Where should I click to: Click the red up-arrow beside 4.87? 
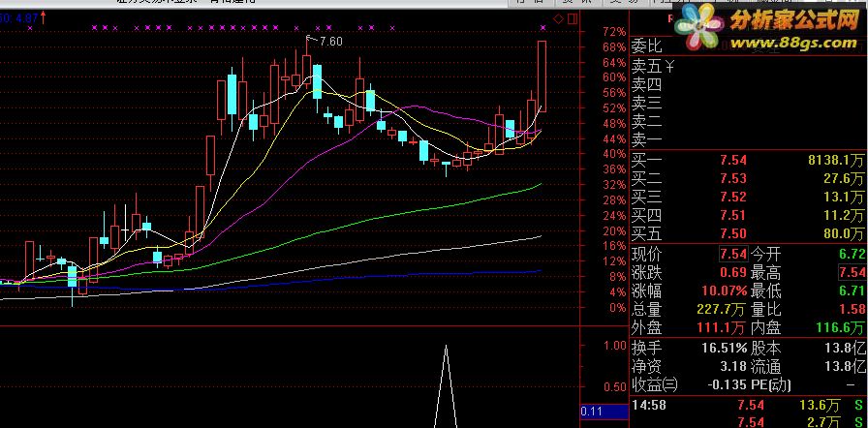pyautogui.click(x=44, y=17)
